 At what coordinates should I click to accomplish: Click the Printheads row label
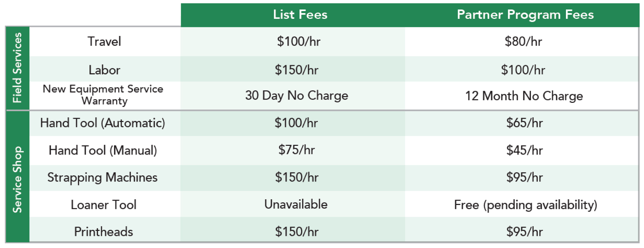(x=104, y=232)
